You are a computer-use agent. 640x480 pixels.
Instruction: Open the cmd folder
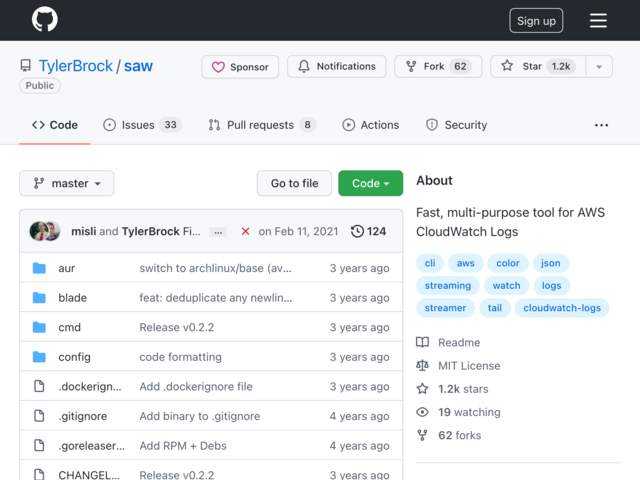coord(69,327)
